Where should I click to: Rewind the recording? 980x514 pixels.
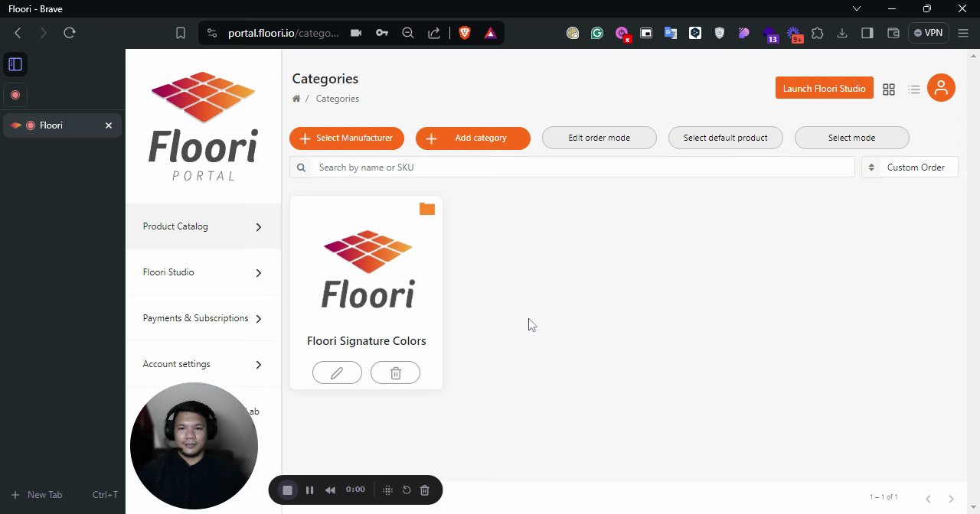(330, 490)
